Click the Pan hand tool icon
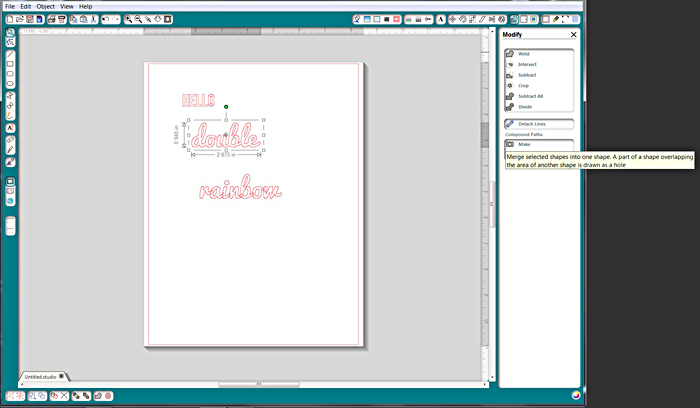Viewport: 700px width, 408px height. click(158, 19)
